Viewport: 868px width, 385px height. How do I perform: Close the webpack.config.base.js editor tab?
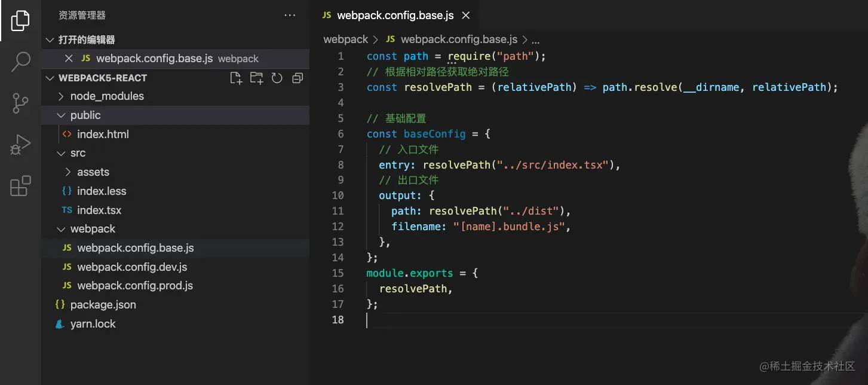coord(466,16)
